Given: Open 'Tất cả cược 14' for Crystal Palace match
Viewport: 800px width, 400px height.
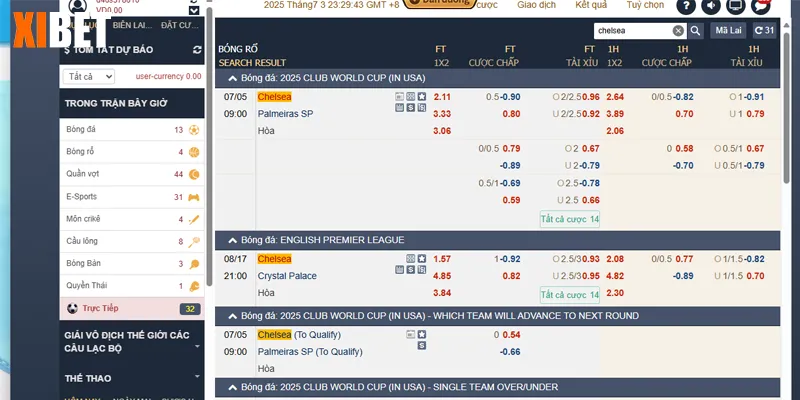Looking at the screenshot, I should pyautogui.click(x=569, y=294).
